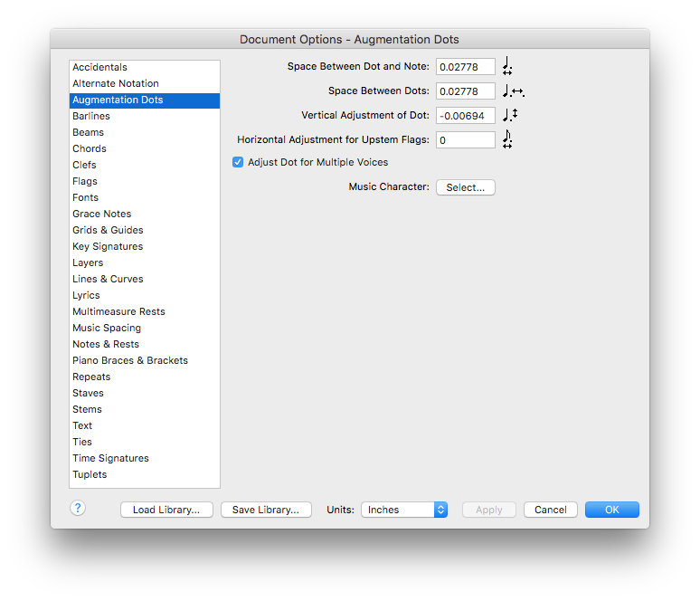Image resolution: width=700 pixels, height=601 pixels.
Task: Open the Tuplets options category
Action: tap(145, 475)
